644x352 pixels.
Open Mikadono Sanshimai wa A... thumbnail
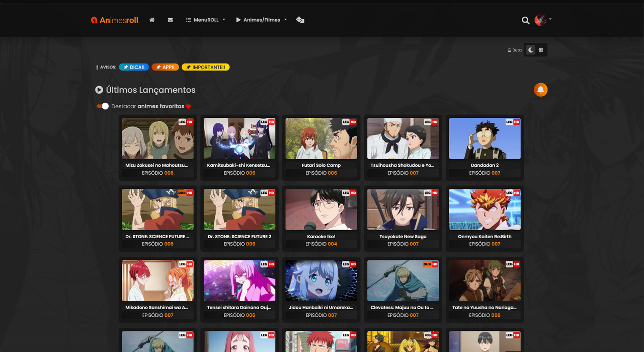click(157, 280)
